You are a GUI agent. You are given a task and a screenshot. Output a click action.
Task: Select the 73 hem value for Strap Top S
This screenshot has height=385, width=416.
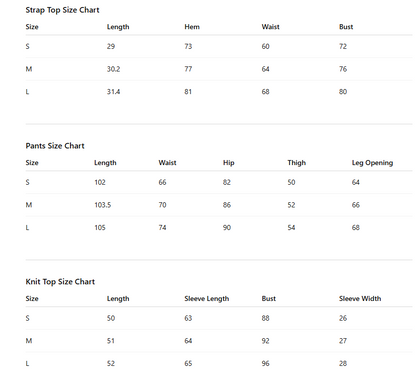click(x=188, y=46)
